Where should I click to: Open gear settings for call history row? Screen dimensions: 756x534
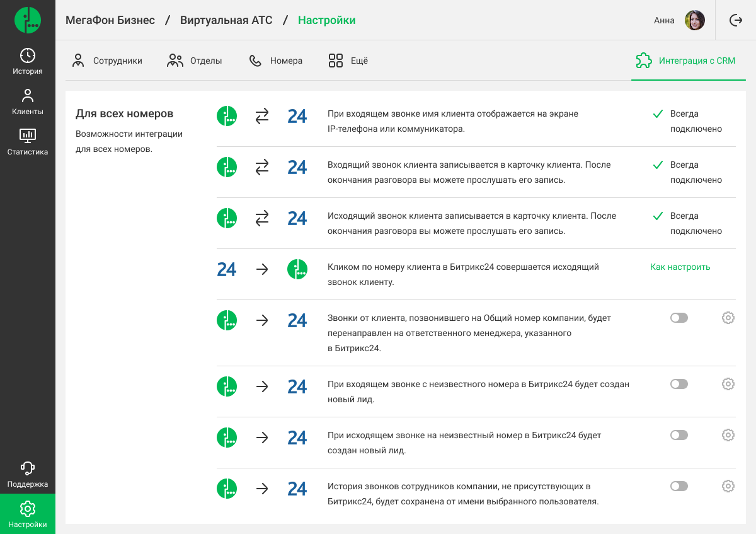[x=728, y=486]
